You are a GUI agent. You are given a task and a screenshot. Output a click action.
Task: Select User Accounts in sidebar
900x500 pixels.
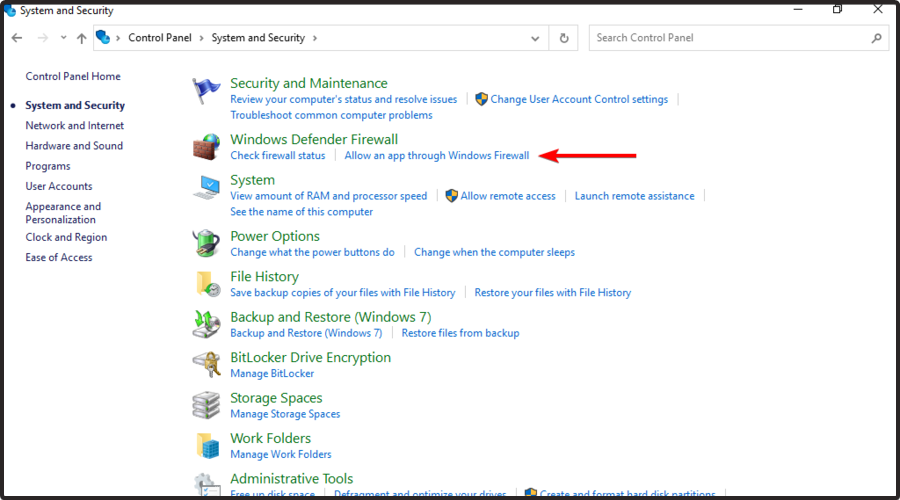point(59,186)
